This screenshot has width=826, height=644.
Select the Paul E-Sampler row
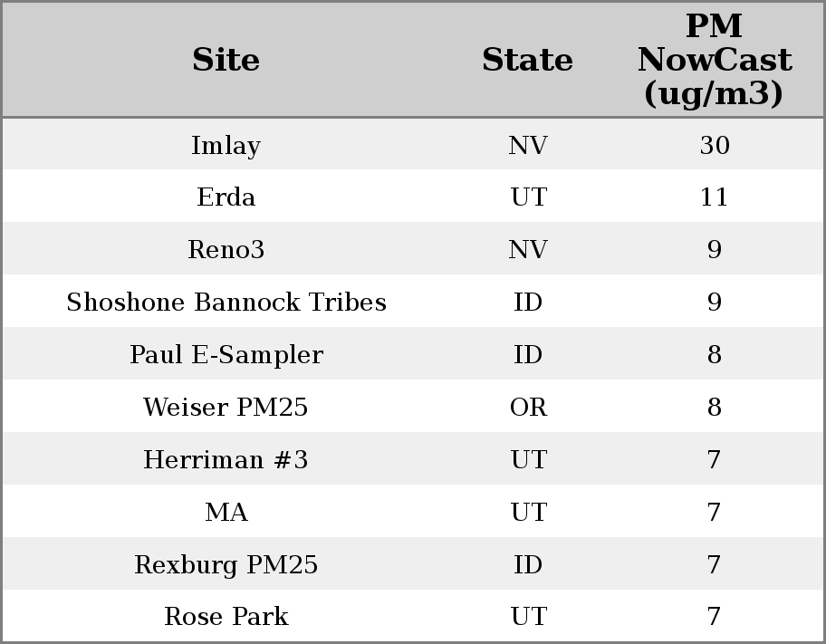click(226, 355)
